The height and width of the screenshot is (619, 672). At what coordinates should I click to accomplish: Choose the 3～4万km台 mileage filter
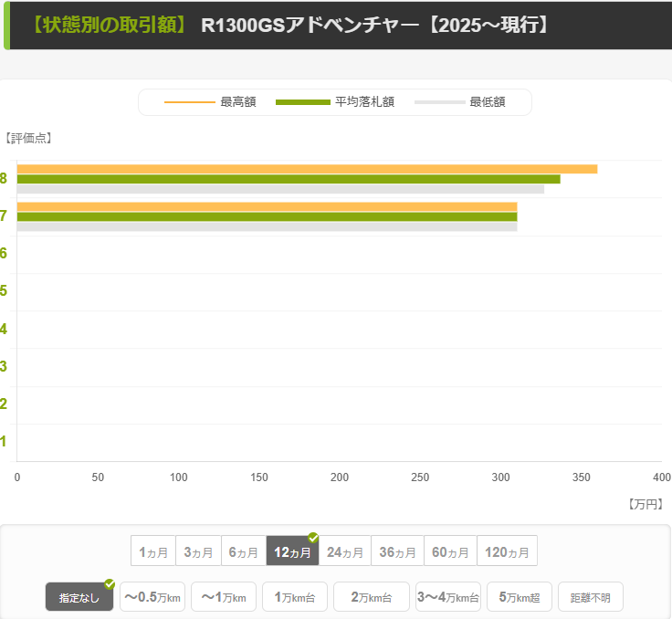pyautogui.click(x=448, y=597)
